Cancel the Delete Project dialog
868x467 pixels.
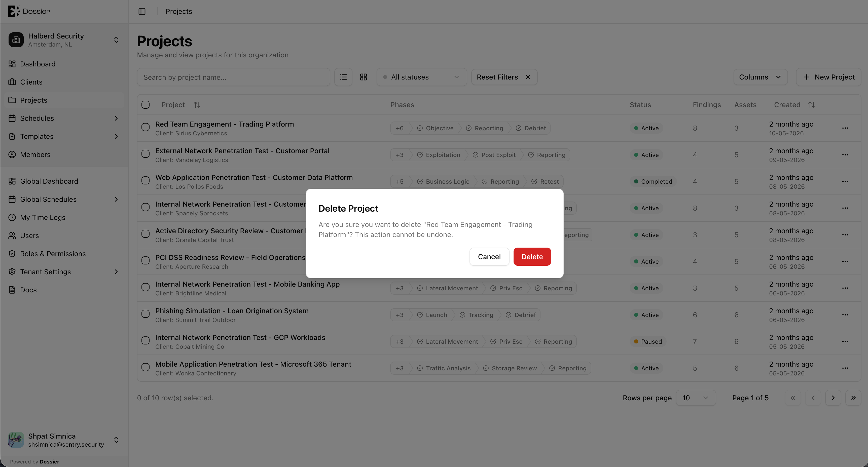(489, 257)
